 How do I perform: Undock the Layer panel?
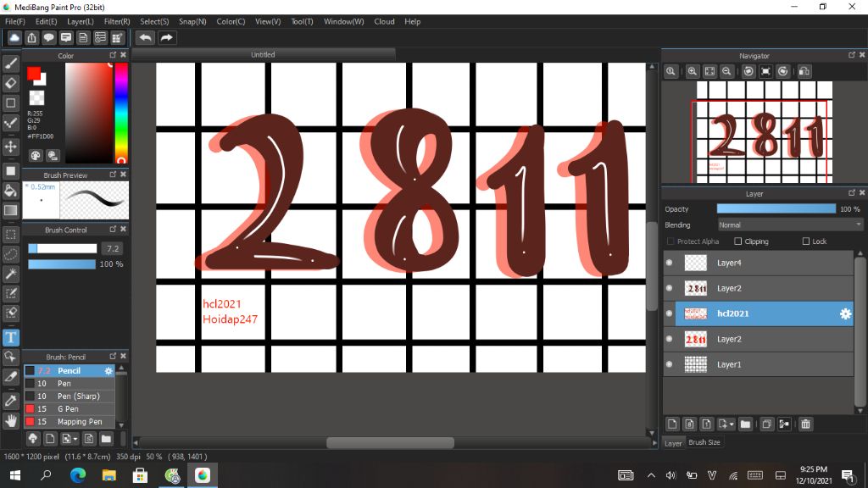coord(851,192)
